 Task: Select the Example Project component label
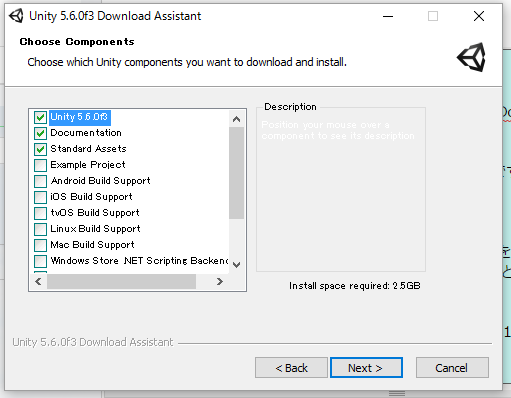click(88, 165)
